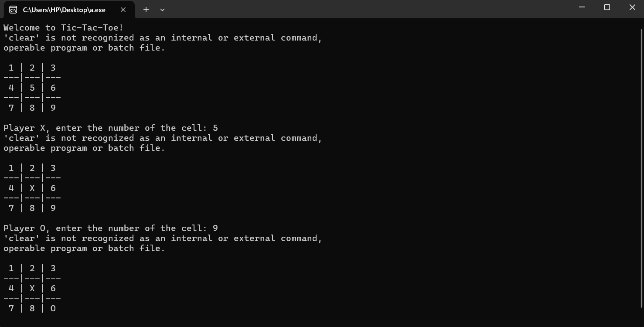
Task: Click the "Player O, enter the number" prompt line
Action: tap(110, 228)
